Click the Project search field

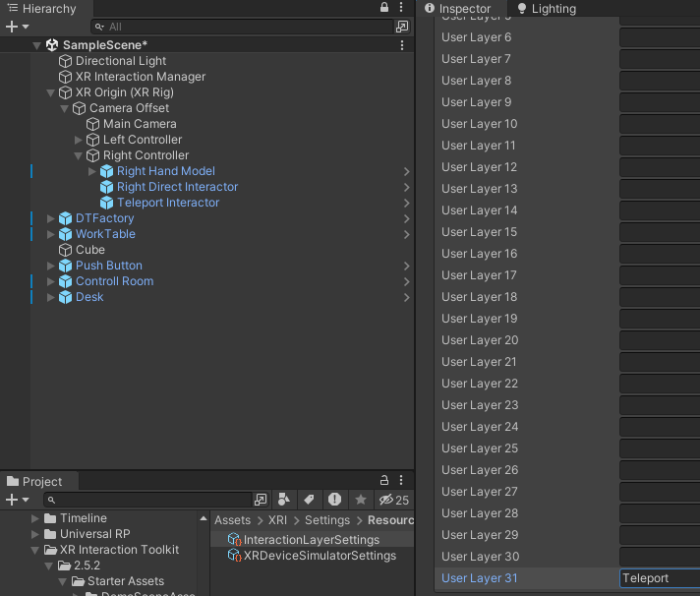(x=148, y=500)
